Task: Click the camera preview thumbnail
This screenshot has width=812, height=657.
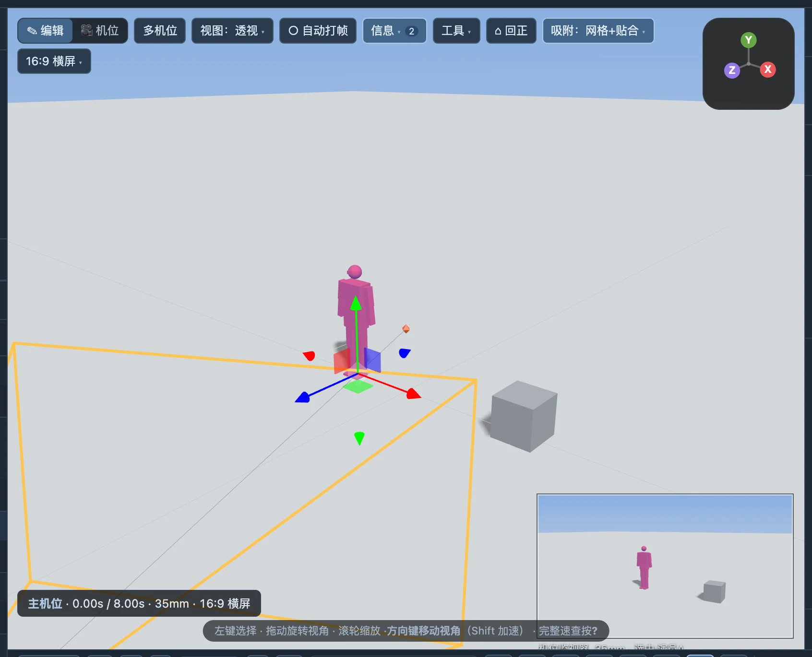Action: 665,566
